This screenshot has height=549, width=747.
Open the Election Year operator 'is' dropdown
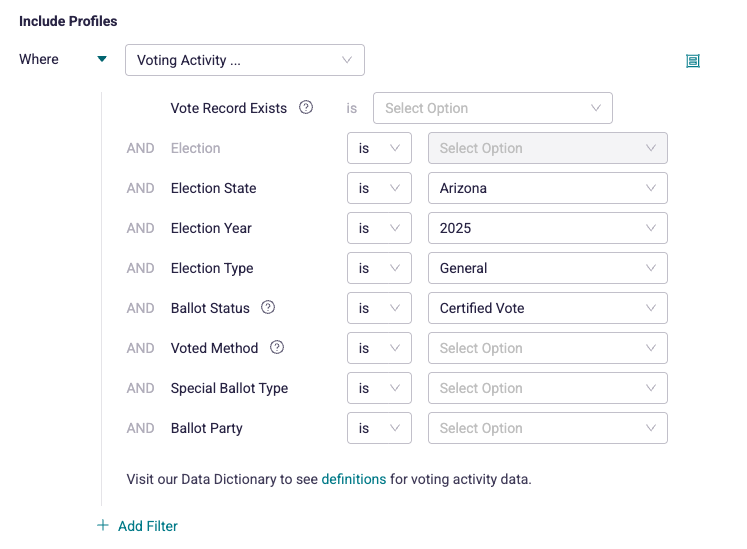tap(379, 228)
